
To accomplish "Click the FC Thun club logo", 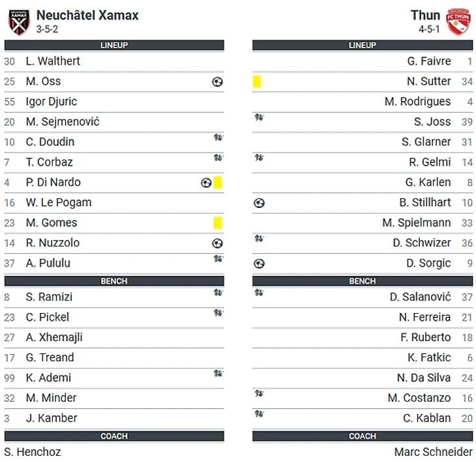I will point(458,22).
